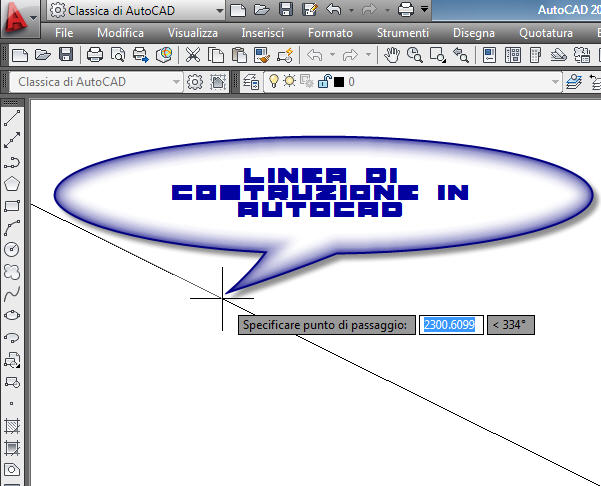
Task: Select the Region tool
Action: pos(12,470)
